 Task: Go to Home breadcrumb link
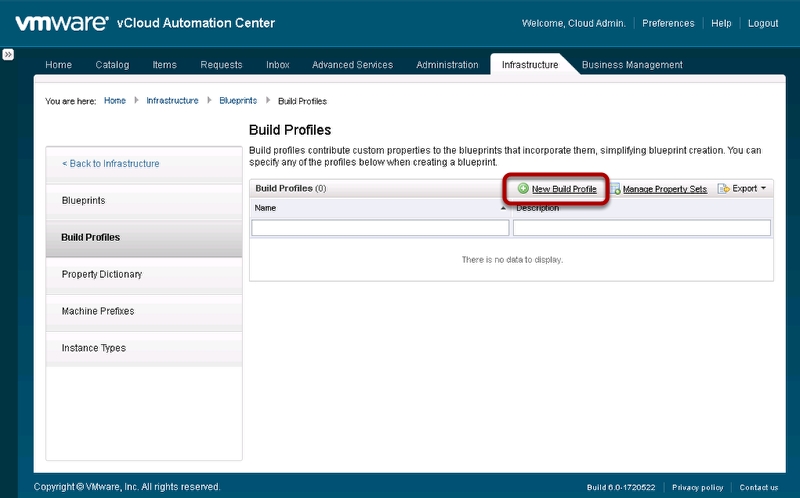pyautogui.click(x=115, y=101)
